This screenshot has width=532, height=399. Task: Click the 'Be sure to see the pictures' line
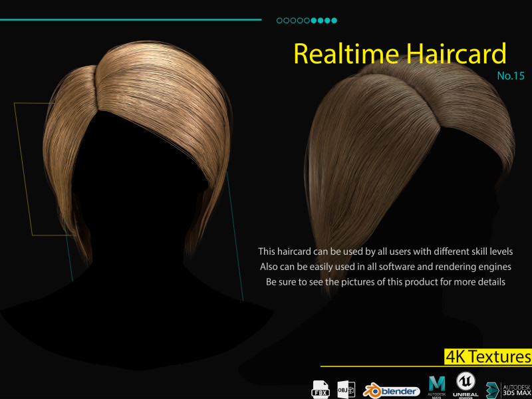pyautogui.click(x=385, y=282)
